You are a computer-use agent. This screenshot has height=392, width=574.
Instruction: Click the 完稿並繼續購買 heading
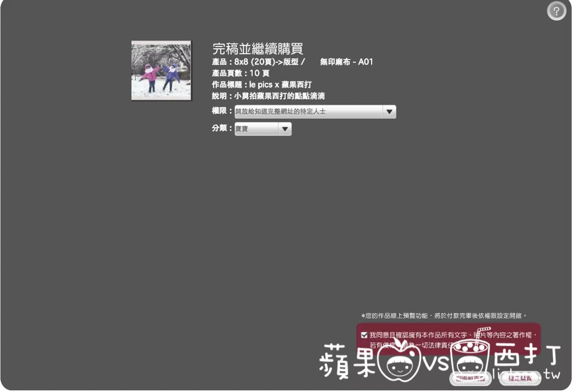pyautogui.click(x=257, y=49)
